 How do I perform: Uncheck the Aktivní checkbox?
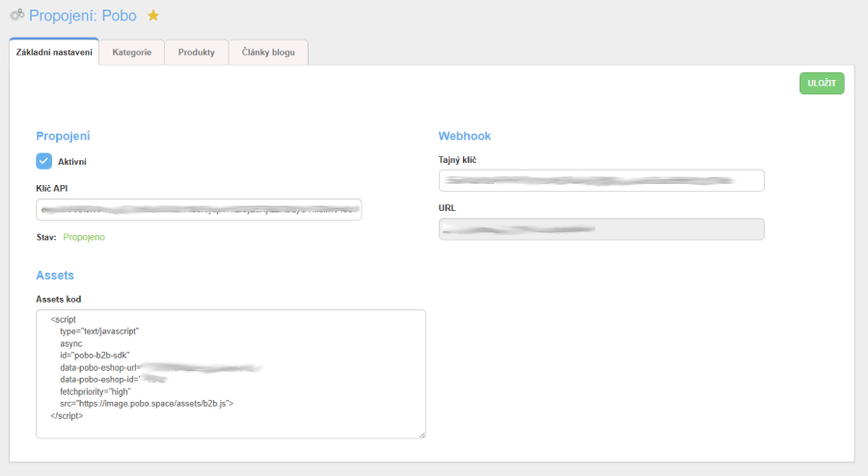(x=43, y=161)
